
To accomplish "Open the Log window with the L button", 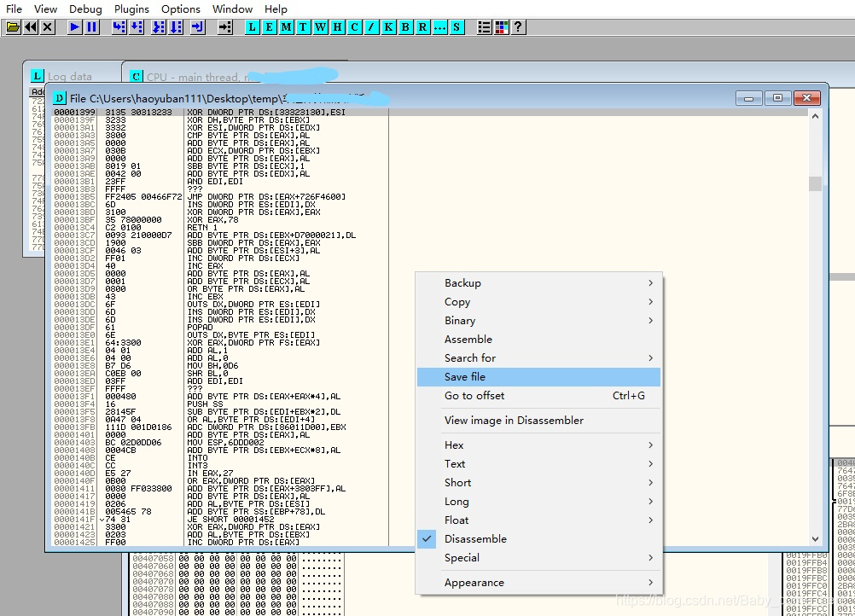I will pos(252,26).
